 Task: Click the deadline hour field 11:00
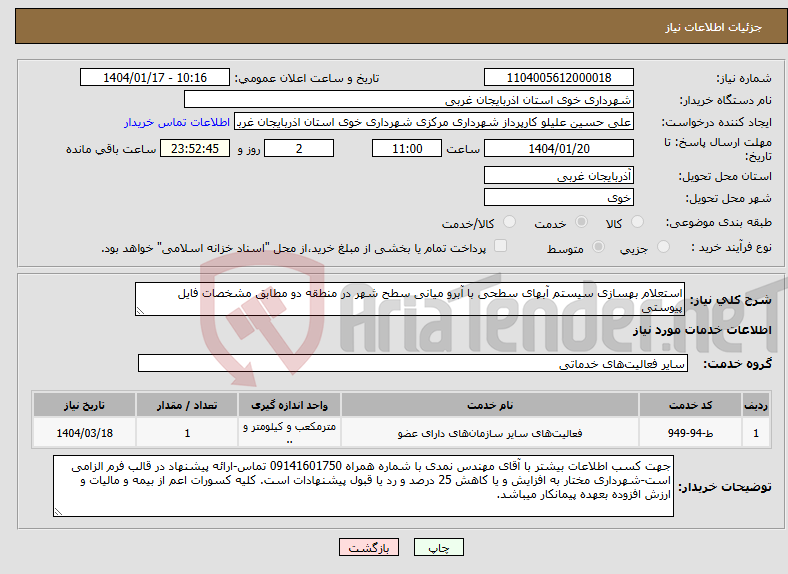coord(407,148)
